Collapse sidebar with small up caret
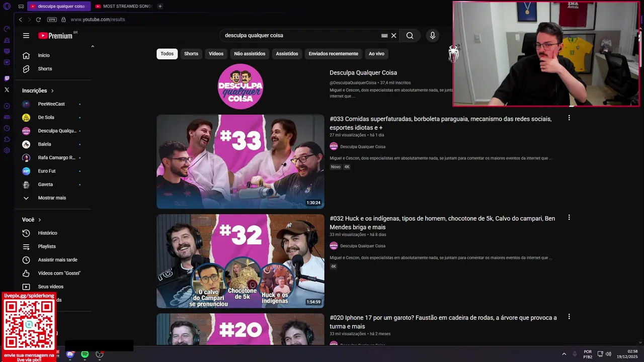Viewport: 644px width, 362px height. (x=93, y=47)
